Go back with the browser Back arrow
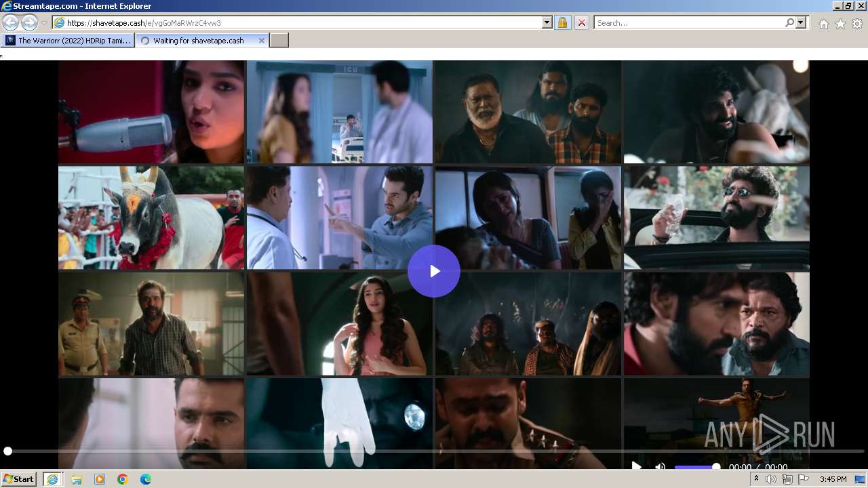This screenshot has width=868, height=488. click(x=10, y=22)
